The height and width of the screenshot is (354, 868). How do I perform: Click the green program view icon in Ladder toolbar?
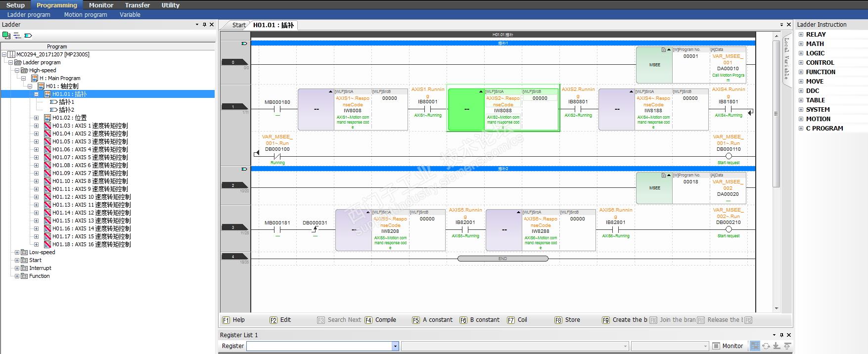tap(6, 35)
